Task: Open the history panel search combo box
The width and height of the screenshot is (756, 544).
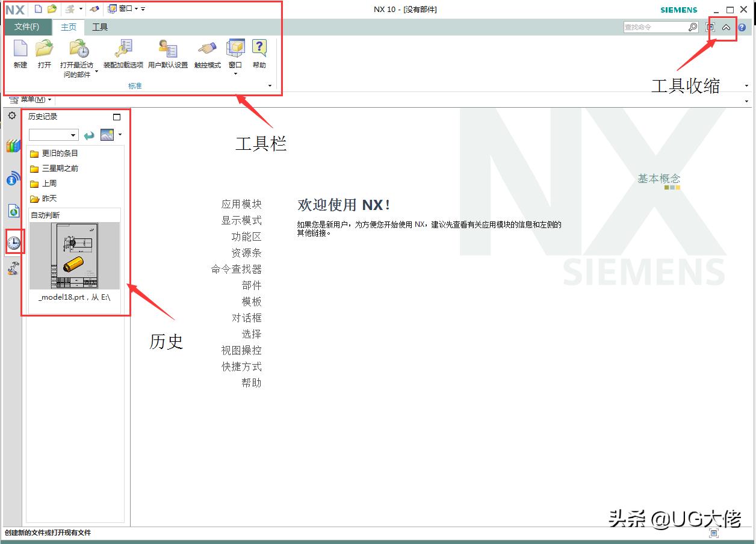Action: (53, 135)
